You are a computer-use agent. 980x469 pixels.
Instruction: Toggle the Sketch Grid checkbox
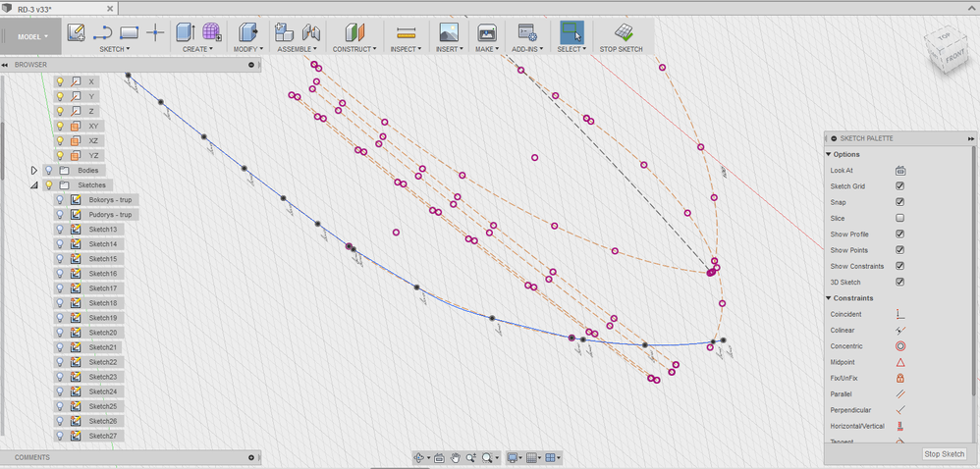pyautogui.click(x=900, y=186)
